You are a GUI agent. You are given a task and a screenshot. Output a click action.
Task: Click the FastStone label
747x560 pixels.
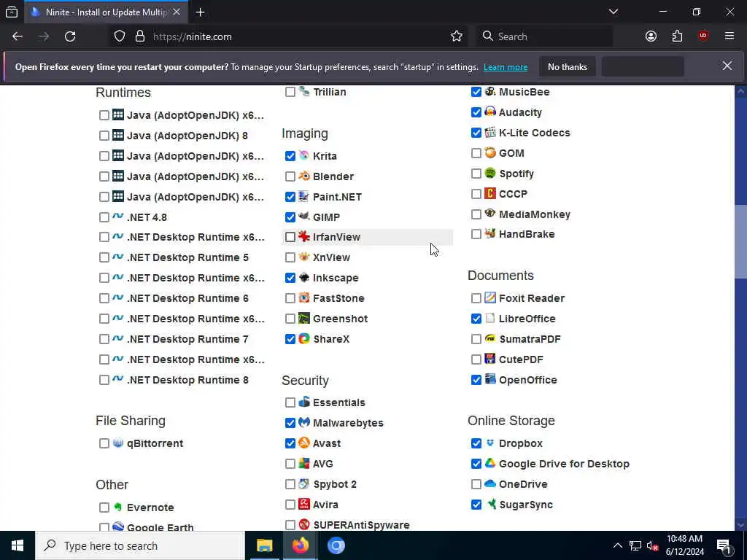point(338,298)
